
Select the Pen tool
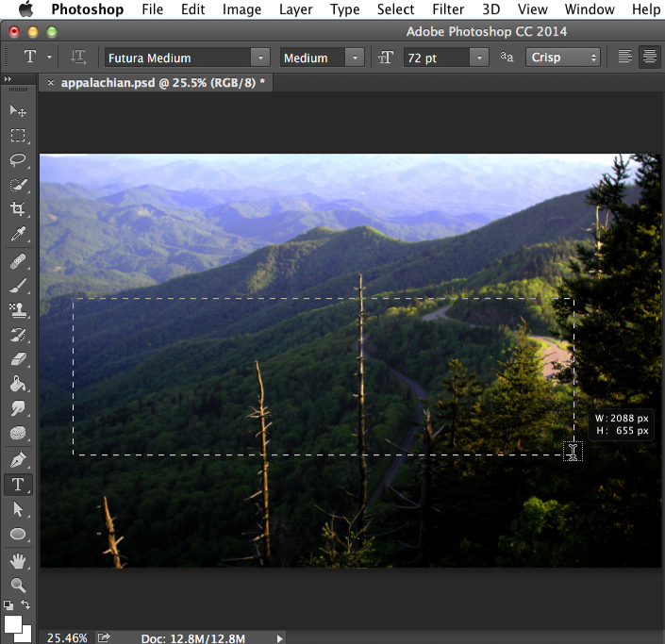click(18, 460)
